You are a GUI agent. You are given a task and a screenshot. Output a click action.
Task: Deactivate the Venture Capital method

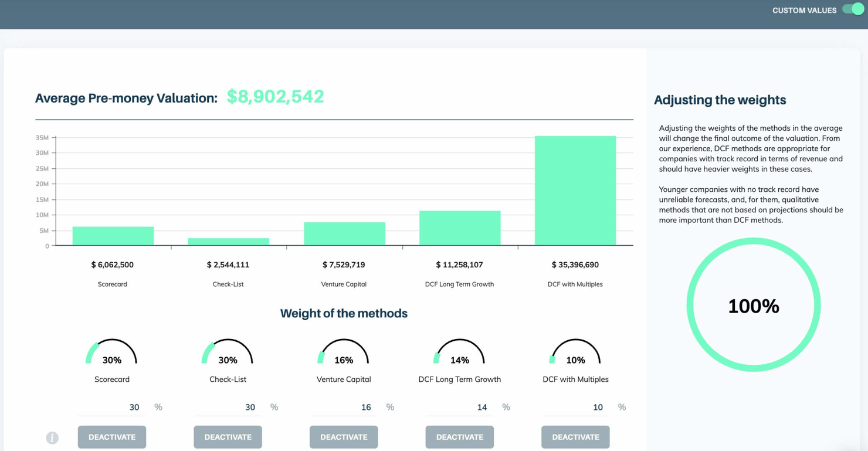click(344, 437)
